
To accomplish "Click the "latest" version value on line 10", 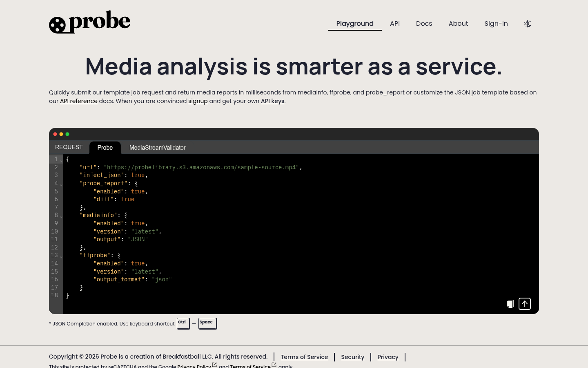I will click(145, 231).
